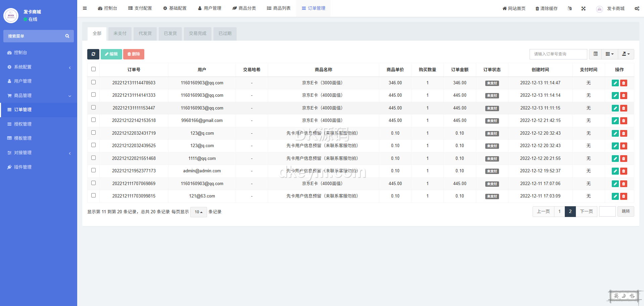Viewport: 644px width, 306px height.
Task: Open the export data dropdown
Action: 626,54
